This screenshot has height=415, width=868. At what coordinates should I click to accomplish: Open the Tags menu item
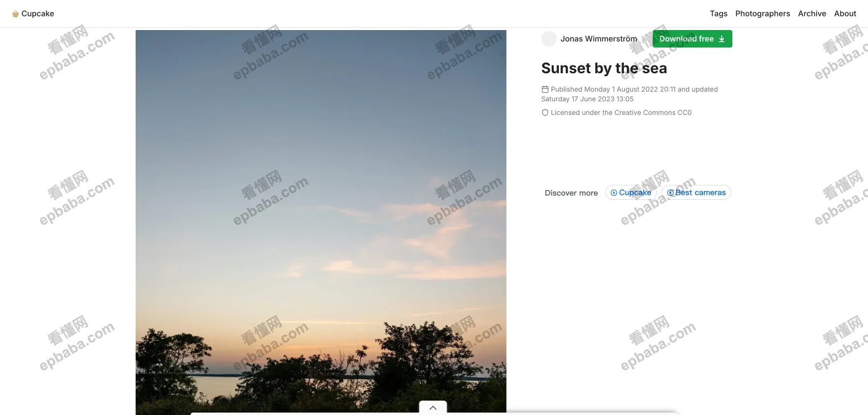point(718,14)
